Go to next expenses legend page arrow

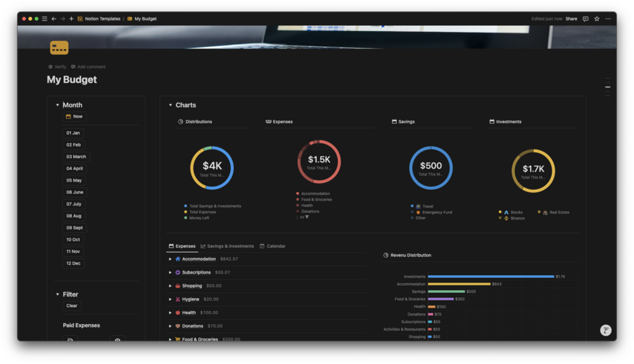click(307, 217)
